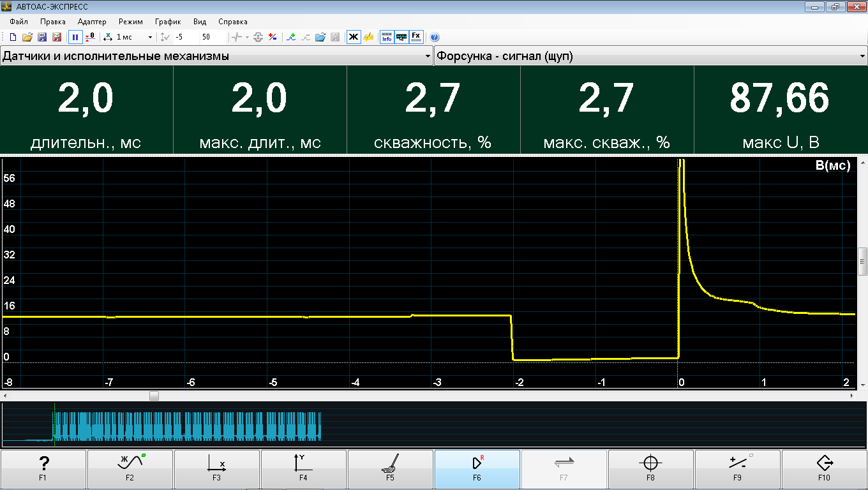Click F9 plus/minus polarity button
The height and width of the screenshot is (490, 868).
tap(737, 468)
